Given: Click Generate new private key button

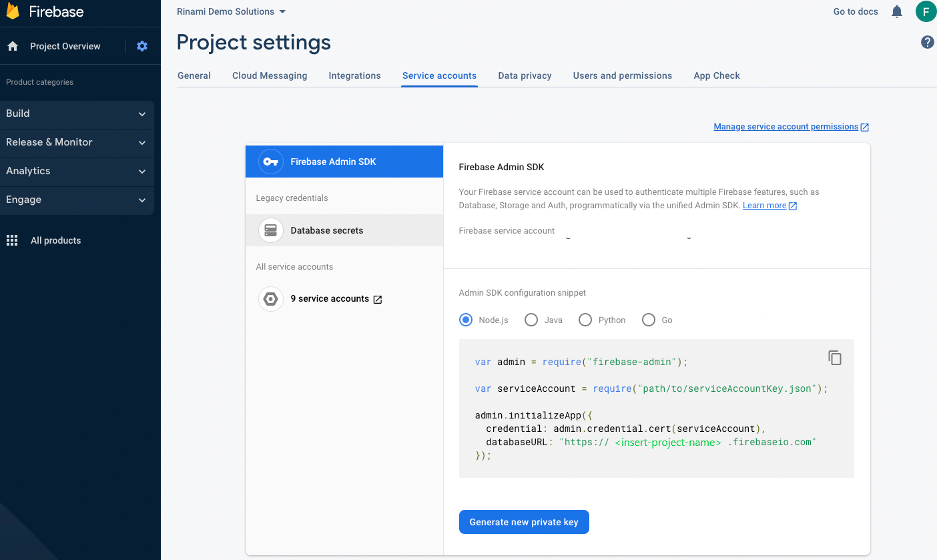Looking at the screenshot, I should pyautogui.click(x=523, y=522).
